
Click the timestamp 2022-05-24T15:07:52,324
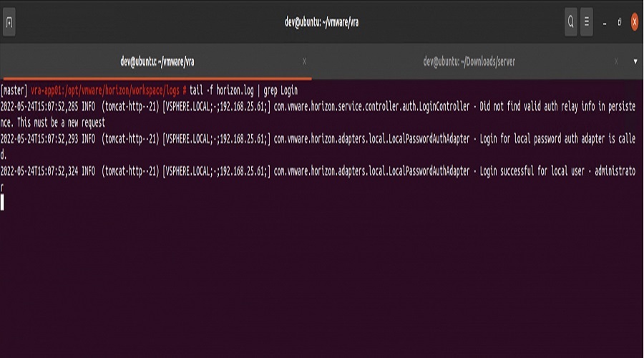tap(39, 171)
